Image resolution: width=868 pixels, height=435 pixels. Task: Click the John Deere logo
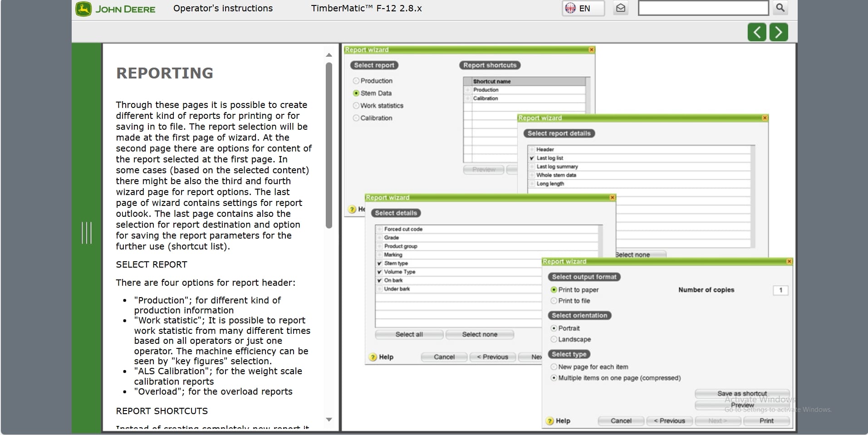116,9
